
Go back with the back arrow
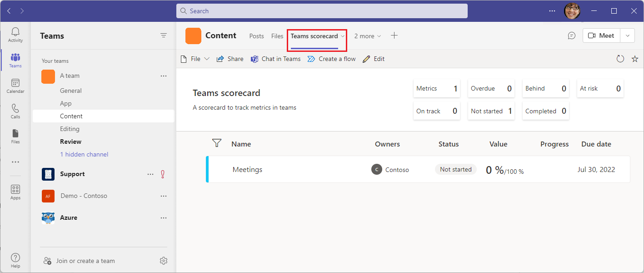coord(9,11)
